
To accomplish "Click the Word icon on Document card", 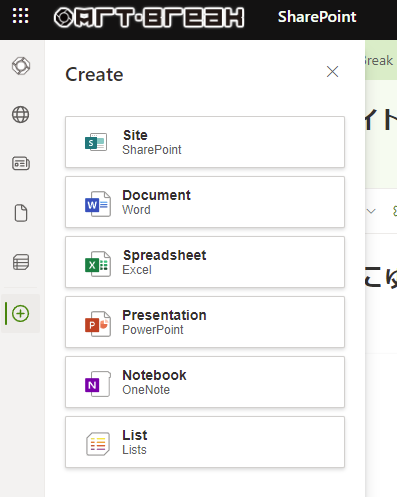I will 98,204.
